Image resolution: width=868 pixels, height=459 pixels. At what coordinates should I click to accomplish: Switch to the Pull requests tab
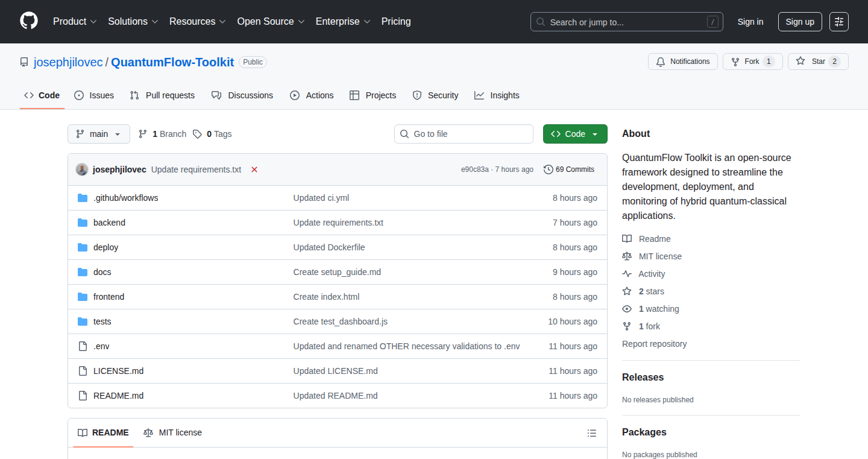[x=162, y=95]
